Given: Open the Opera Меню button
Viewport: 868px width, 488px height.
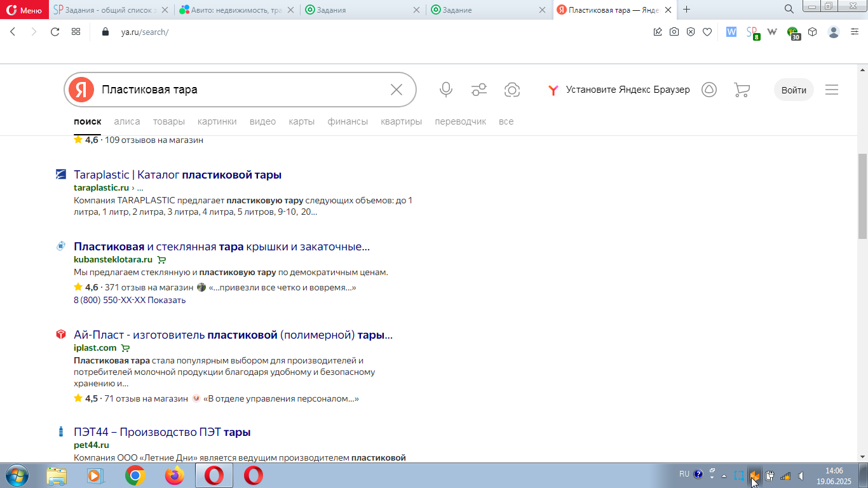Looking at the screenshot, I should (x=24, y=10).
